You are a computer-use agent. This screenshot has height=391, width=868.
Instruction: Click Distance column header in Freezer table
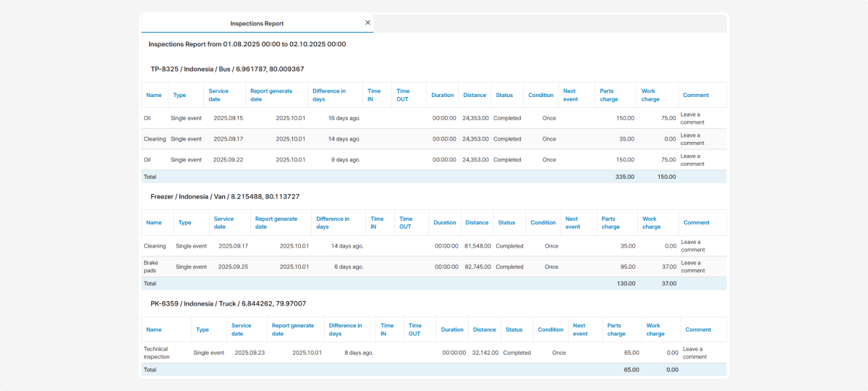point(477,222)
